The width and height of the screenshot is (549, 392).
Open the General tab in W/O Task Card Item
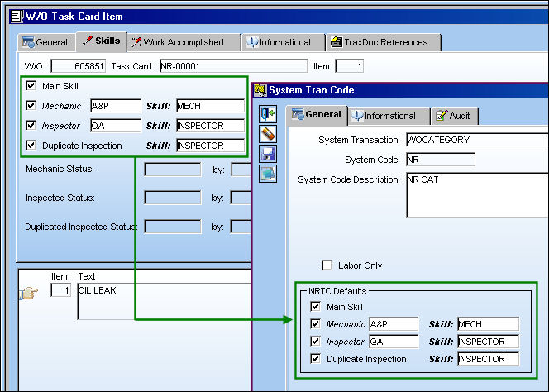46,42
